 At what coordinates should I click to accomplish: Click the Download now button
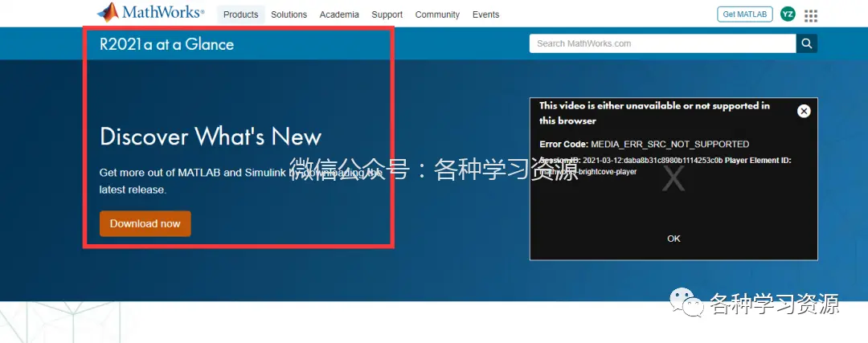(145, 223)
